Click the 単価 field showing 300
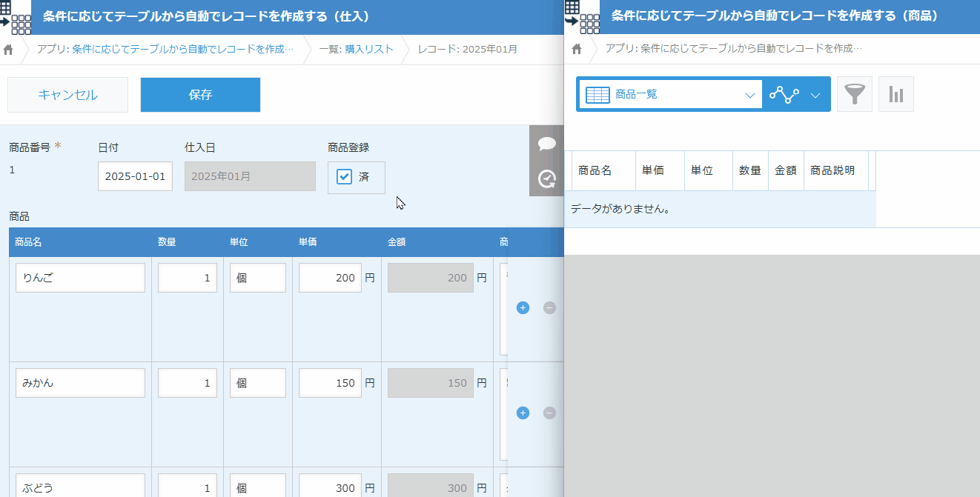The image size is (980, 497). 330,485
